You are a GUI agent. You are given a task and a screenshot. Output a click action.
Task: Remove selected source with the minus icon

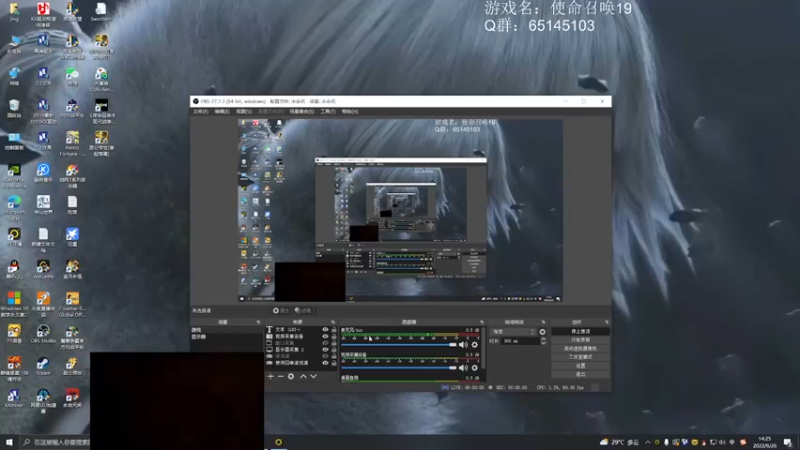point(280,377)
